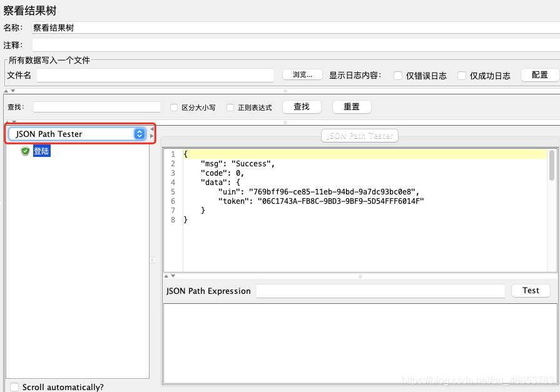Select the 登陆 sampler result
The height and width of the screenshot is (392, 560).
tap(41, 151)
